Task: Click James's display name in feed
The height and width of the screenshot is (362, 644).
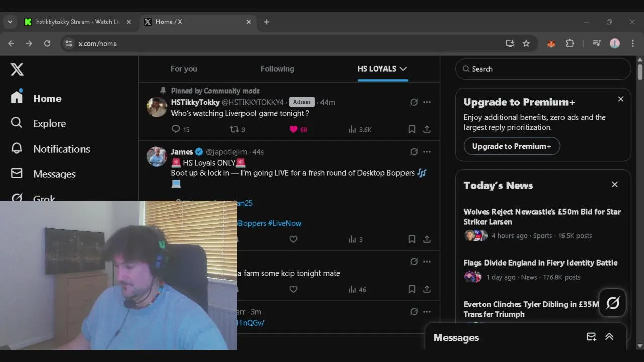Action: pyautogui.click(x=182, y=152)
